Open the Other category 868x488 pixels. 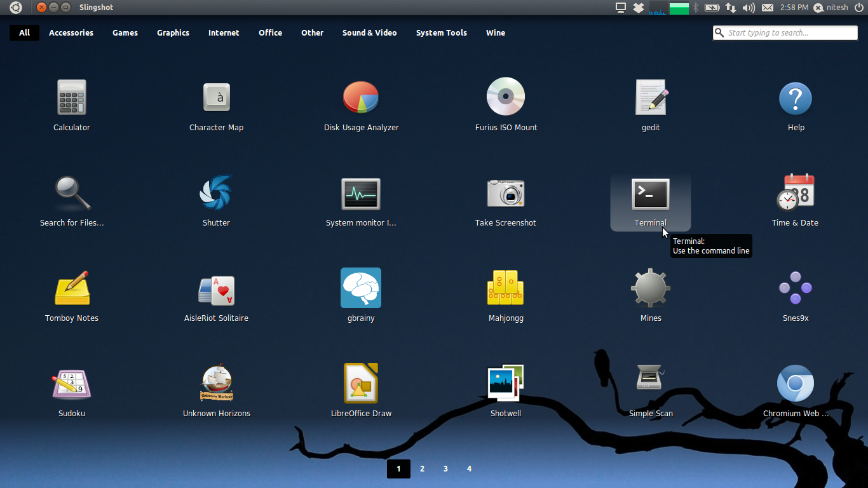[x=313, y=33]
